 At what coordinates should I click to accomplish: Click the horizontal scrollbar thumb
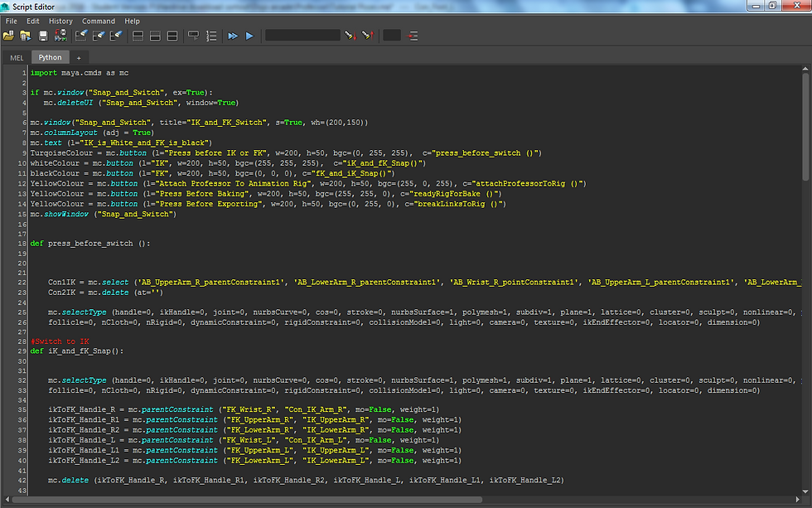click(247, 500)
